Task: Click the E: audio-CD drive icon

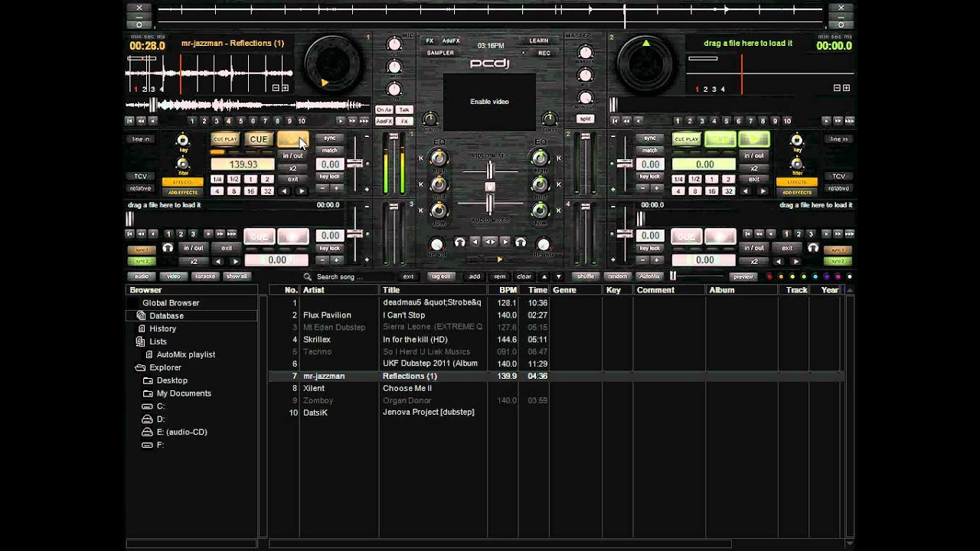Action: pos(147,432)
